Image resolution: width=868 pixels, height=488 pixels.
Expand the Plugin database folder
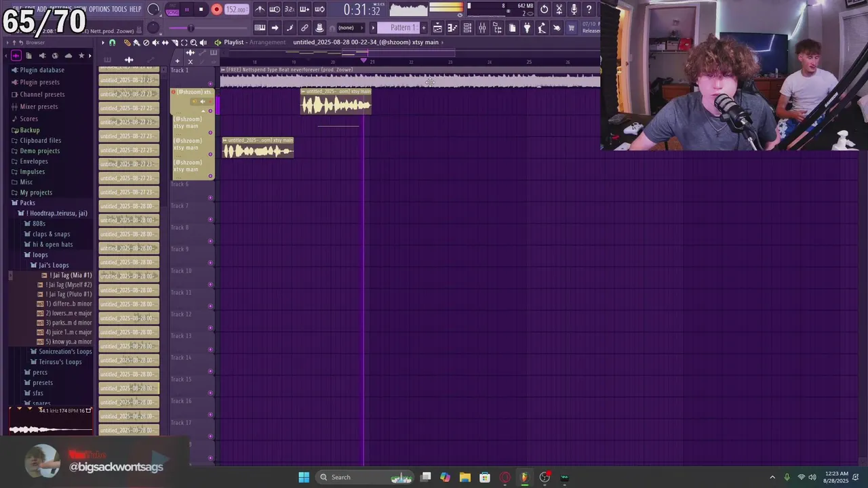pyautogui.click(x=42, y=70)
